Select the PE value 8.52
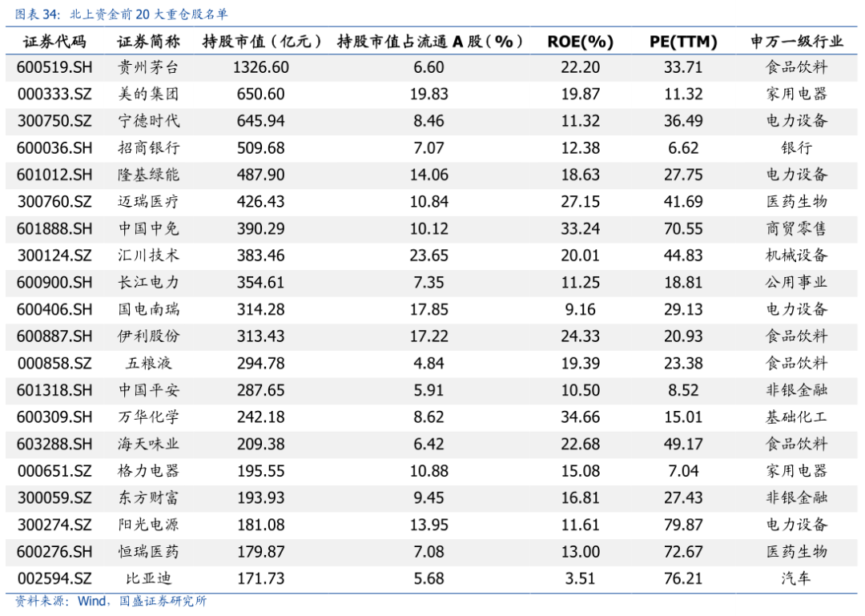 683,391
